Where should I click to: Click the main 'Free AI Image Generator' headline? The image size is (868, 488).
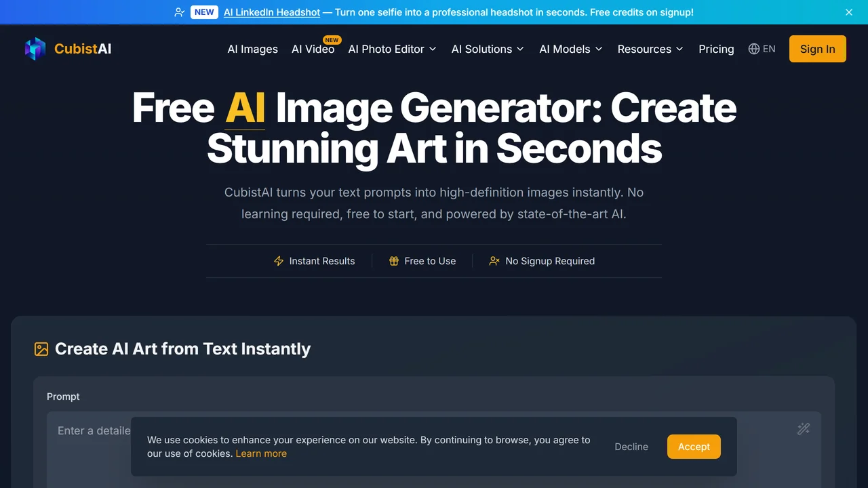[x=434, y=128]
